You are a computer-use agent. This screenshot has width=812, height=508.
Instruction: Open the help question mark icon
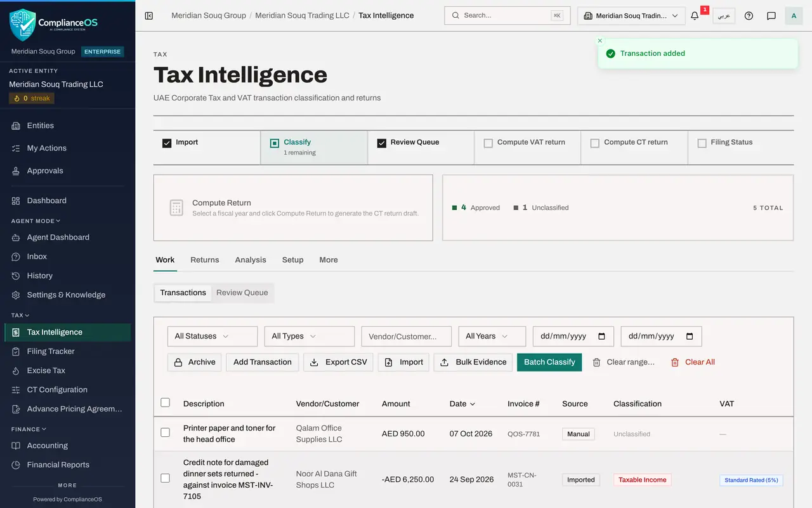pos(749,15)
